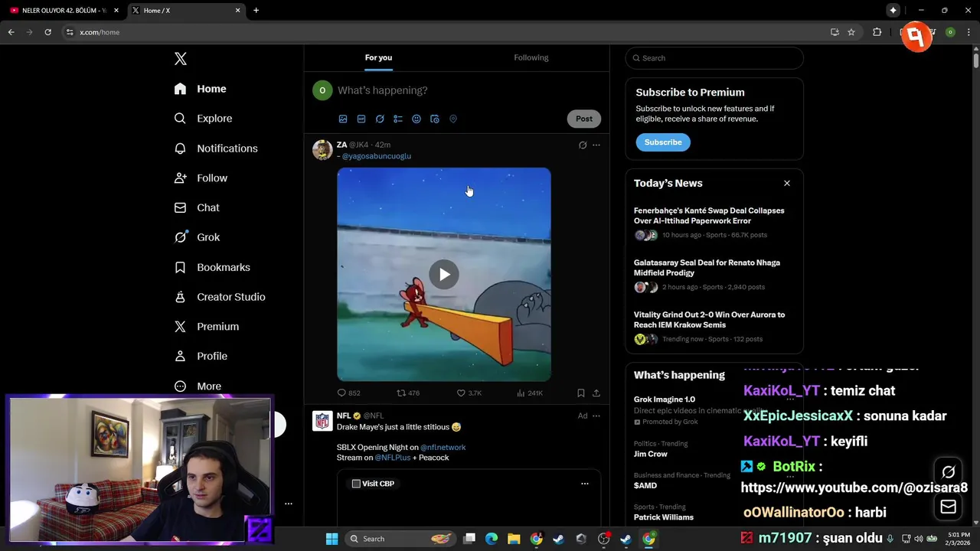
Task: Schedule the post with calendar icon
Action: point(435,119)
